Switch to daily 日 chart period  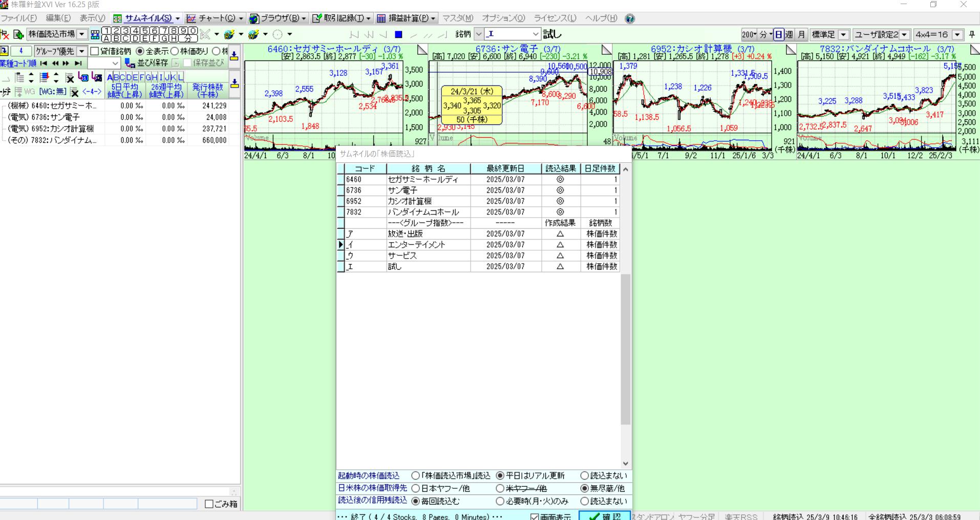[778, 34]
